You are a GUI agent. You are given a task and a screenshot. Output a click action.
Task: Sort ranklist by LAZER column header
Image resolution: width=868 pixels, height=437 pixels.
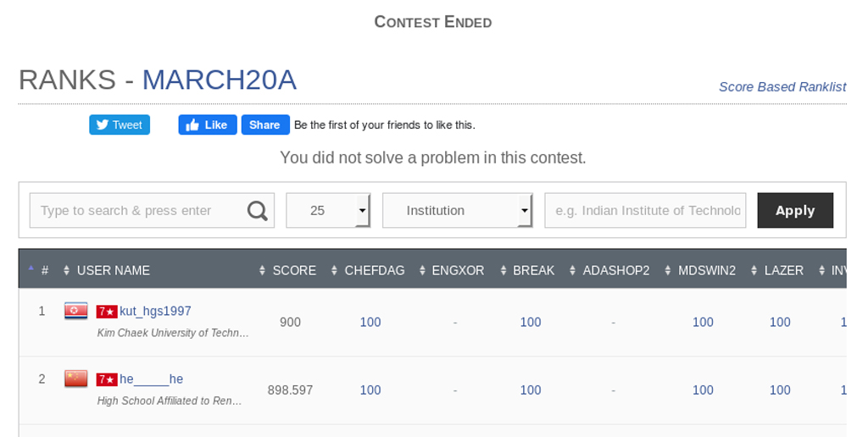(783, 271)
